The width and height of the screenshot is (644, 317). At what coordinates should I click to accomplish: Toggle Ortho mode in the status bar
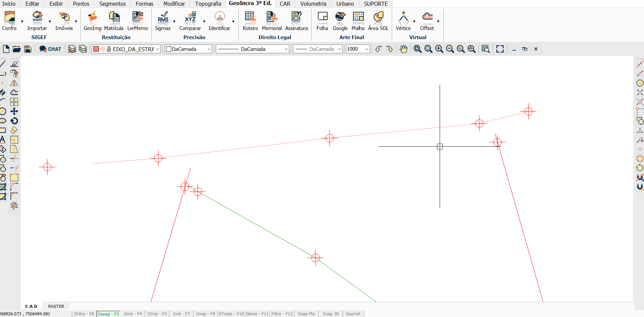click(84, 314)
